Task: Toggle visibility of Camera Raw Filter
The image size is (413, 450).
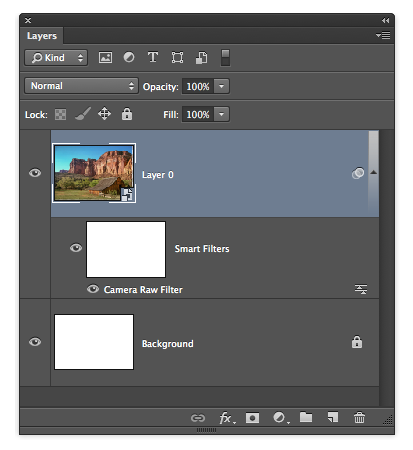Action: (93, 289)
